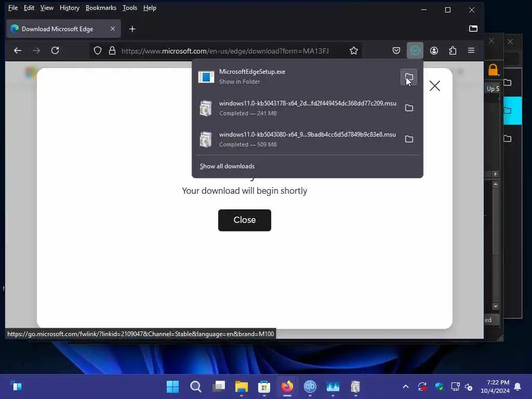Open the notification bell in the taskbar
Screen dimensions: 532x399
(518, 387)
